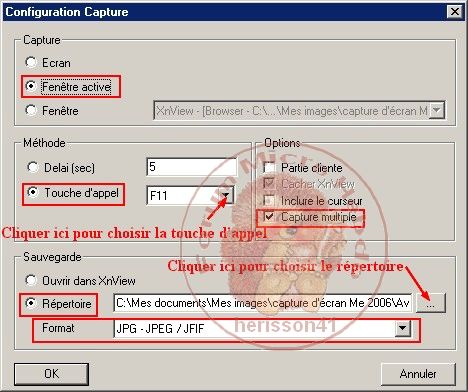
Task: Uncheck the Capture multiple checkbox
Action: (269, 217)
